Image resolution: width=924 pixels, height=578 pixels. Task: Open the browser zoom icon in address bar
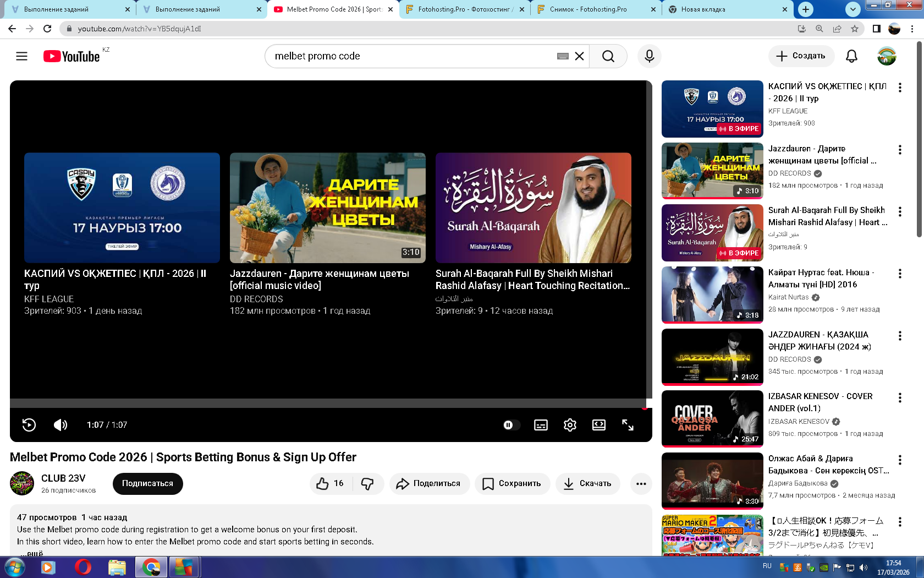820,29
